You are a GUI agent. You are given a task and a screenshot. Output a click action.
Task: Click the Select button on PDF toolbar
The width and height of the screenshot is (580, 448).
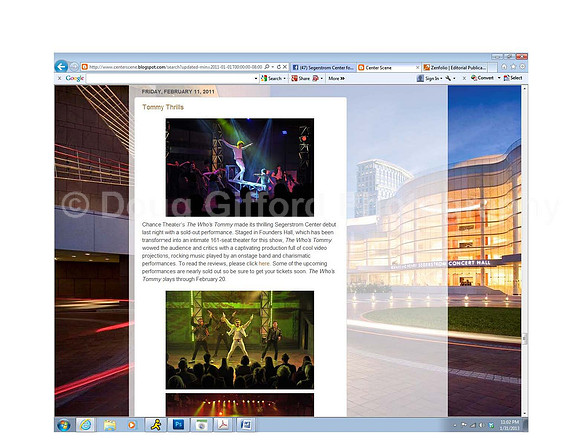pos(513,78)
